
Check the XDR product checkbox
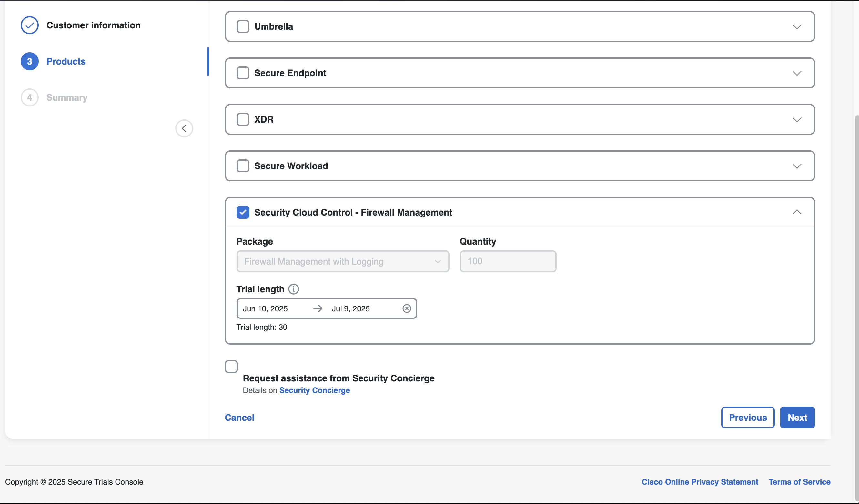(243, 119)
